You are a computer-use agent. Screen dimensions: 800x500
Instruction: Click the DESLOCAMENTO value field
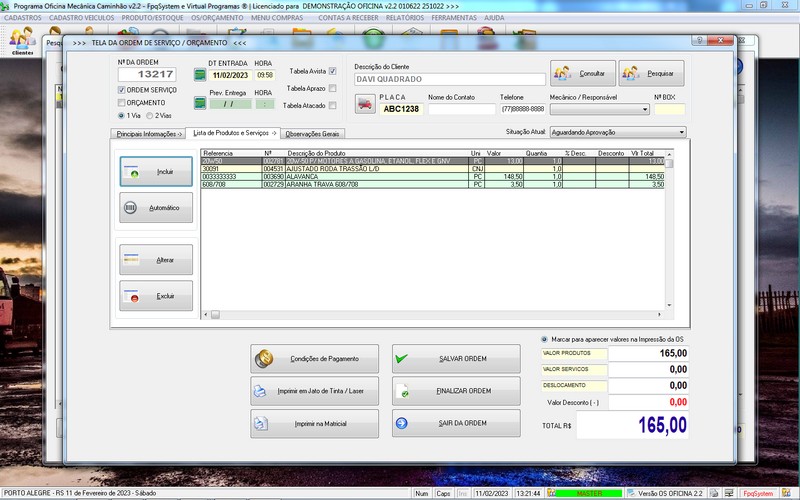(648, 386)
